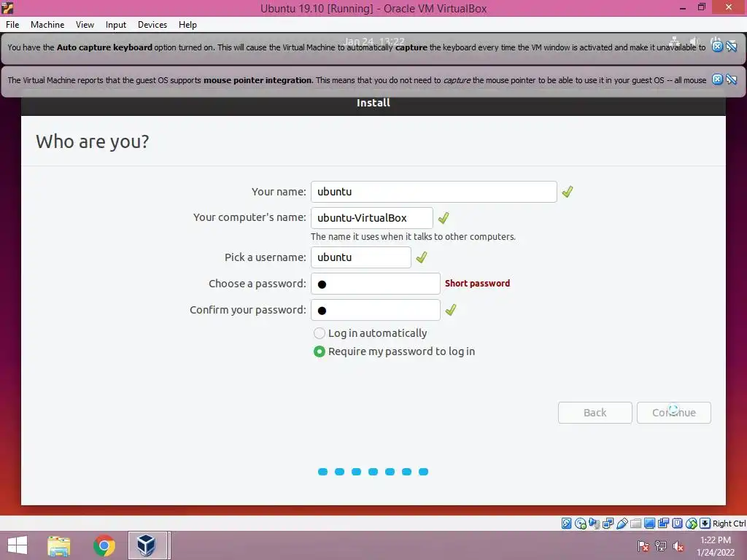Open the Windows Start menu

tap(18, 545)
